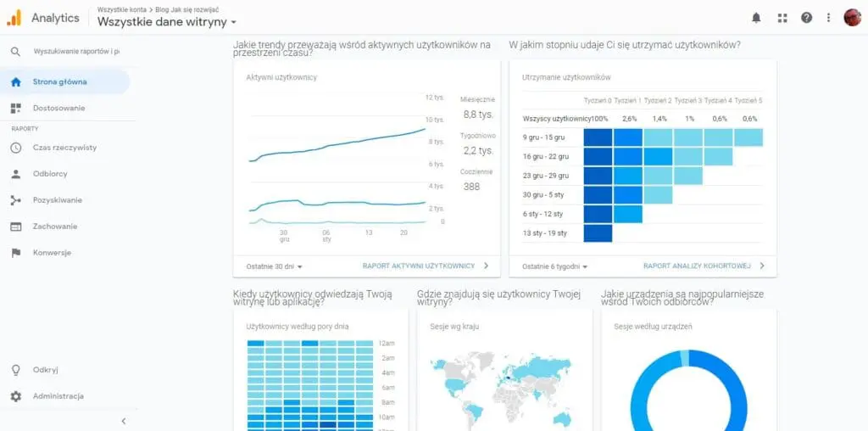Screen dimensions: 868x431
Task: Click the Czas rzeczywisty clock icon
Action: click(16, 148)
